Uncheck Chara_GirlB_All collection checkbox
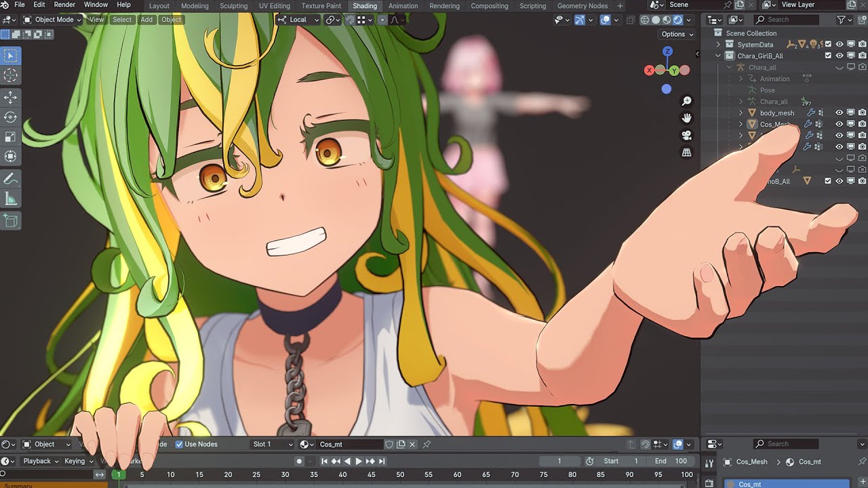This screenshot has height=488, width=868. (828, 56)
